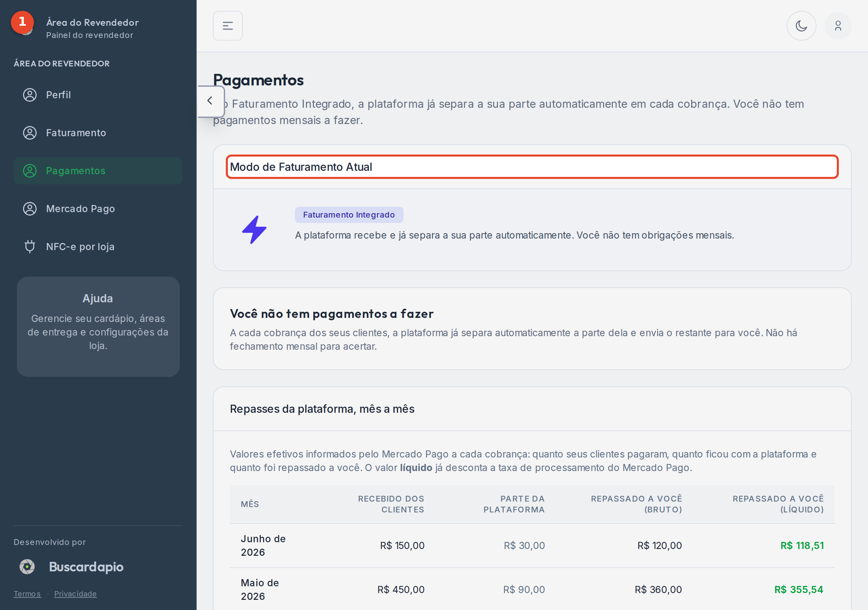Click the R$ 355,54 net value
Viewport: 868px width, 610px height.
[x=799, y=590]
